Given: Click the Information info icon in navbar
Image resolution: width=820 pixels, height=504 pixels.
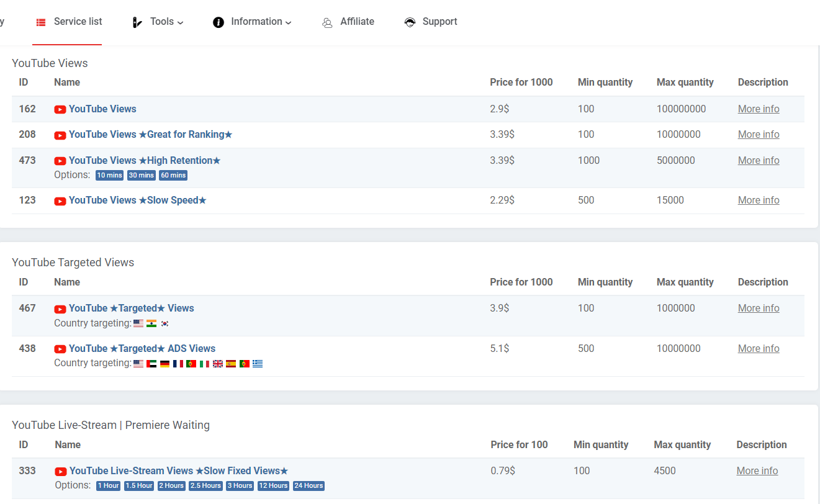Looking at the screenshot, I should click(x=218, y=22).
